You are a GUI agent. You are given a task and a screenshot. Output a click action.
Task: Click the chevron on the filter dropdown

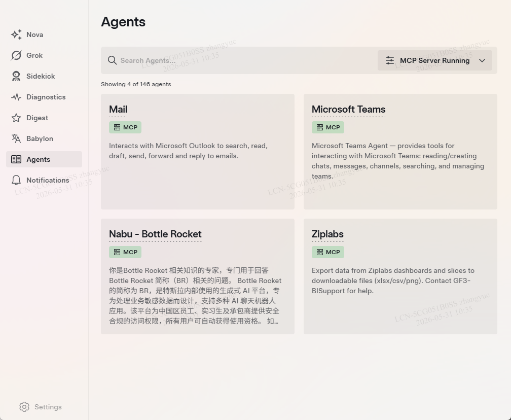coord(482,60)
